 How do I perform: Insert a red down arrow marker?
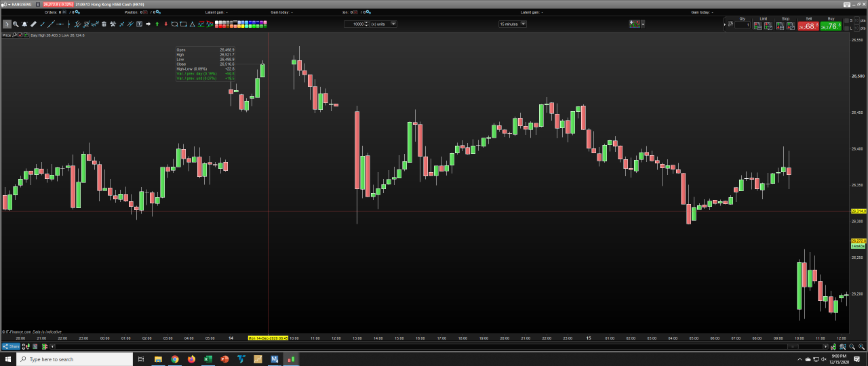(165, 24)
